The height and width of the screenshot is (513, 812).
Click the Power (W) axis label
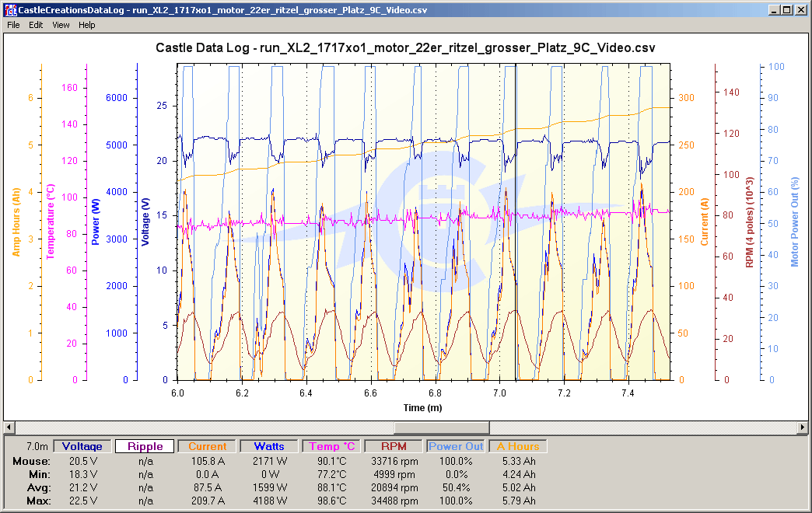(x=96, y=222)
